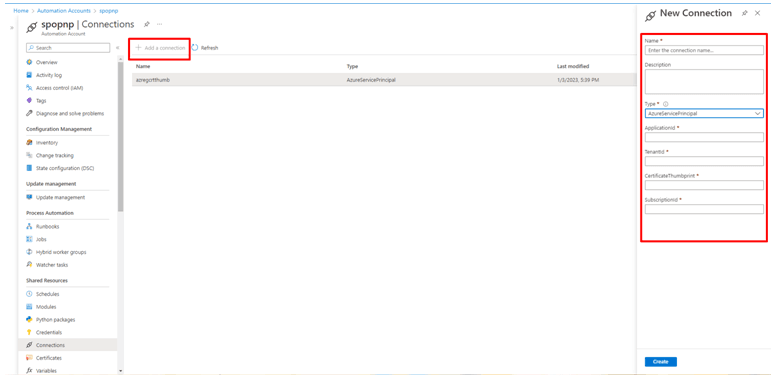Open the Watcher tasks icon

click(x=29, y=265)
